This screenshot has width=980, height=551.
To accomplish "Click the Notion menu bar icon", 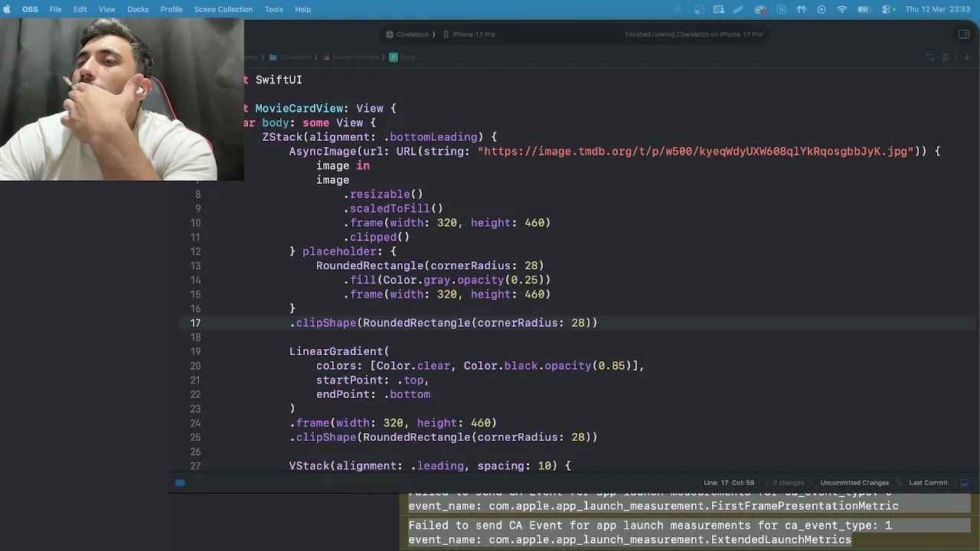I will coord(781,9).
